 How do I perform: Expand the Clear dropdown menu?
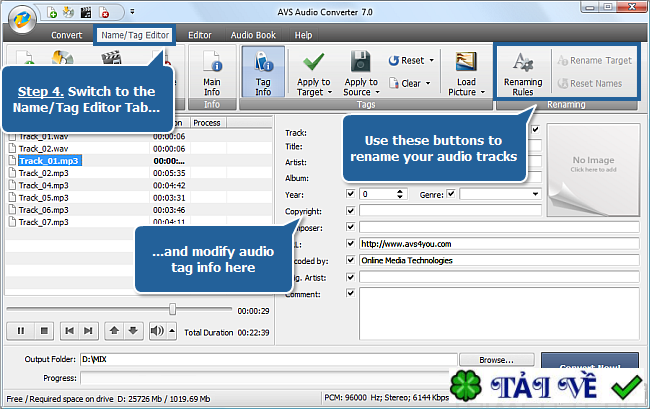(x=430, y=83)
